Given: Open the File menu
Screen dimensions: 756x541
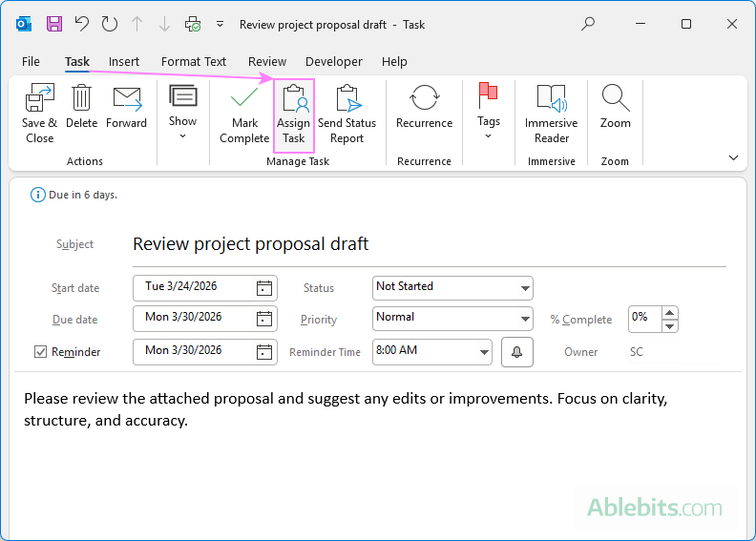Looking at the screenshot, I should pyautogui.click(x=31, y=62).
